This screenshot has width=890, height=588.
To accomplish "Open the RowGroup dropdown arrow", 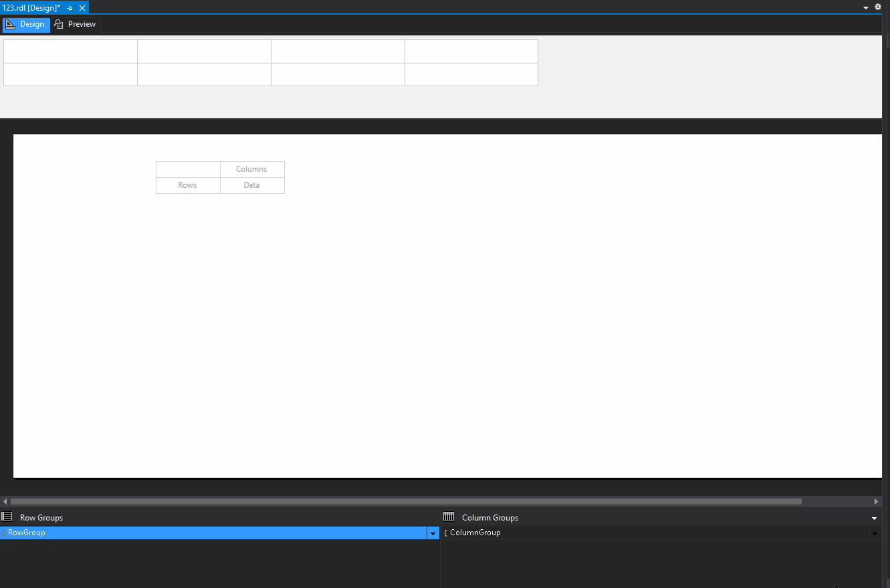I will click(x=433, y=533).
